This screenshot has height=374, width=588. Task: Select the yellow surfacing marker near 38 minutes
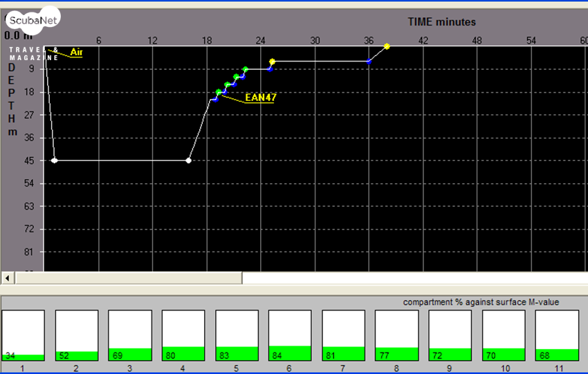pyautogui.click(x=387, y=46)
